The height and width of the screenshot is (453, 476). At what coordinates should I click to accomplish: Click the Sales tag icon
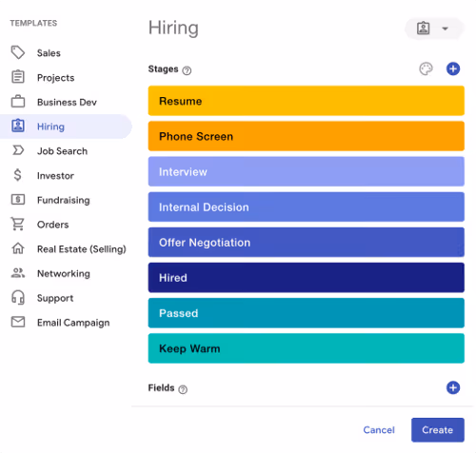tap(18, 52)
